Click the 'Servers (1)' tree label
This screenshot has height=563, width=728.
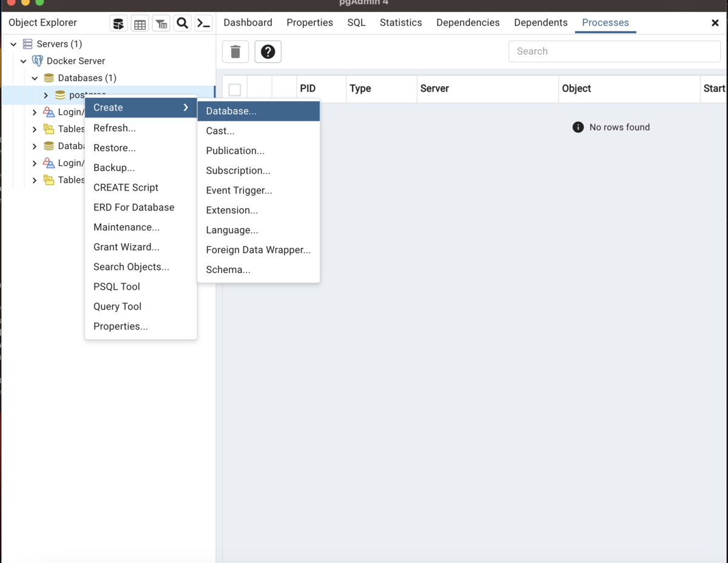[59, 44]
